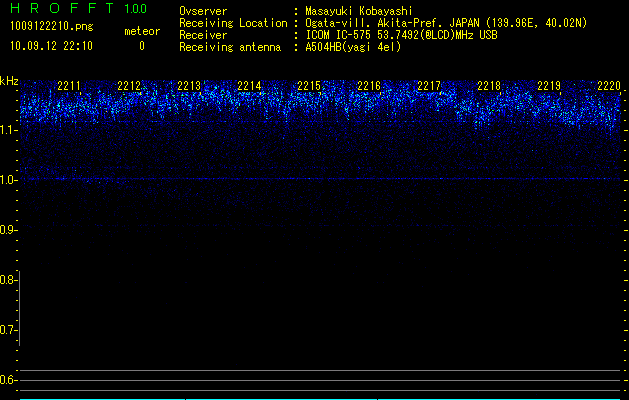Screen dimensions: 629x400
Task: Click the A504HB(yagi 4el) antenna text
Action: tap(353, 47)
